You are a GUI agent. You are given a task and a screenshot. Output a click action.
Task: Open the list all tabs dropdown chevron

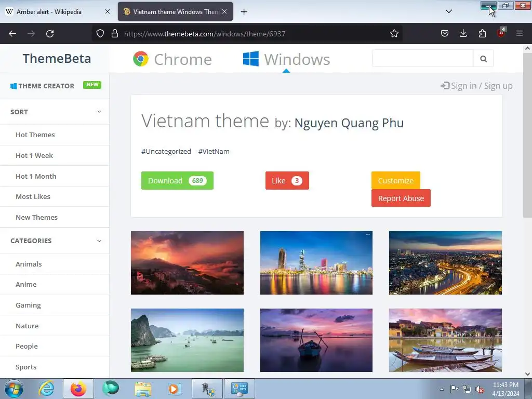tap(448, 11)
